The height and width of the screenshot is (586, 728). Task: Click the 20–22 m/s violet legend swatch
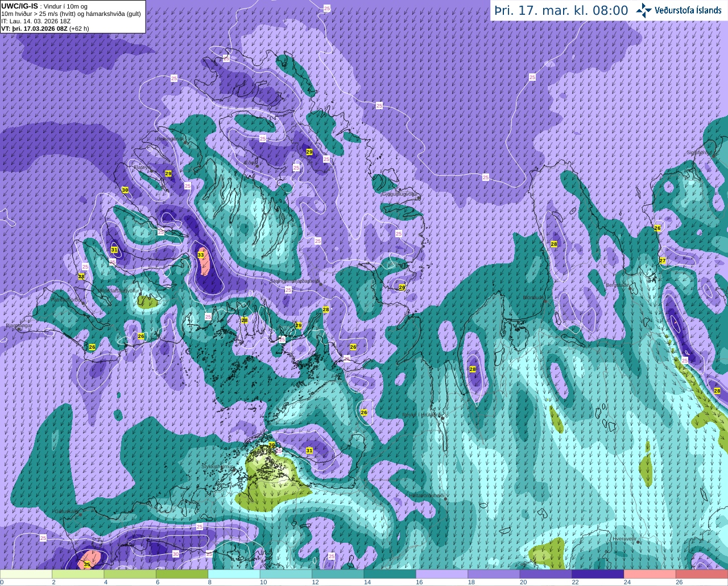coord(546,574)
